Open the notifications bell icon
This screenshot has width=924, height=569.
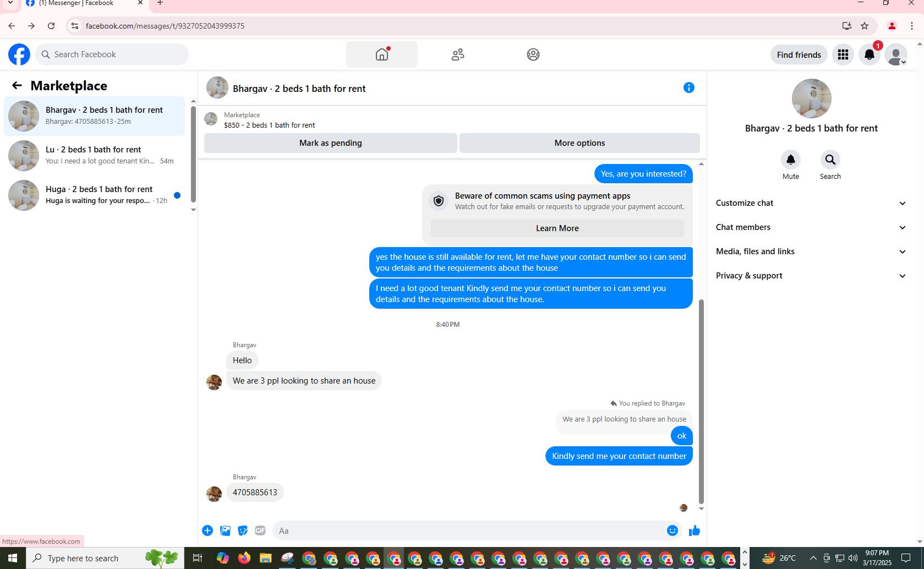[x=870, y=54]
